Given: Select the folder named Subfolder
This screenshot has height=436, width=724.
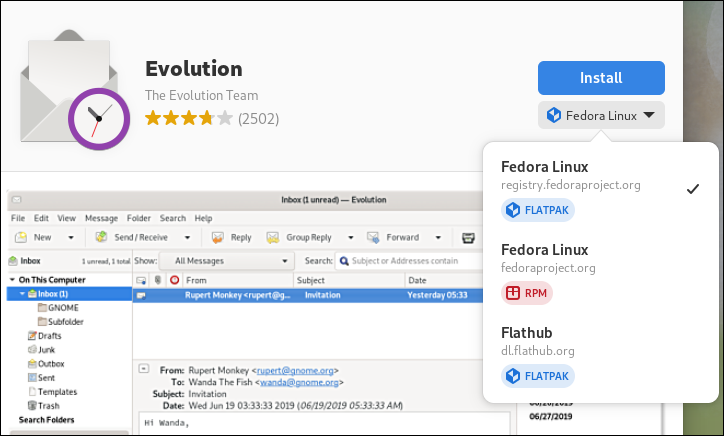Looking at the screenshot, I should click(60, 321).
